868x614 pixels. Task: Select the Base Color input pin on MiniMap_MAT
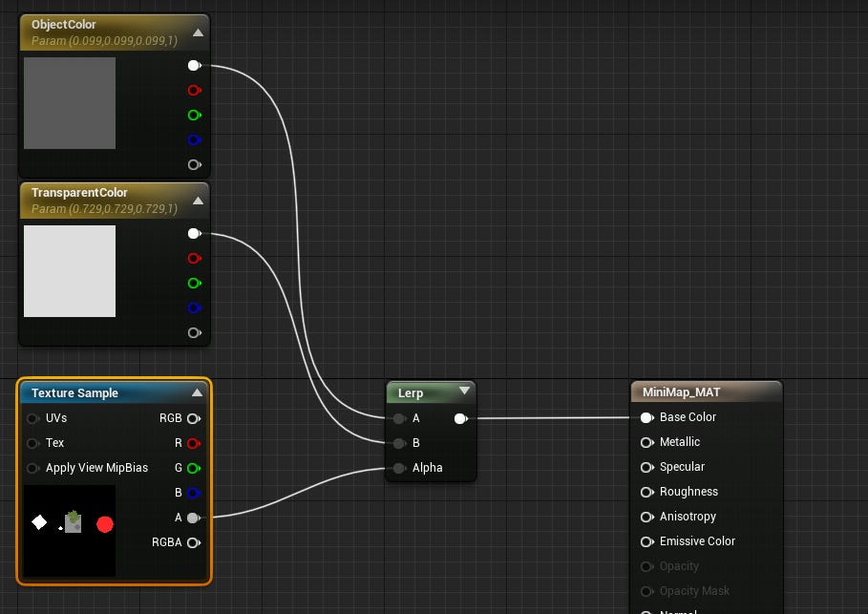click(646, 417)
